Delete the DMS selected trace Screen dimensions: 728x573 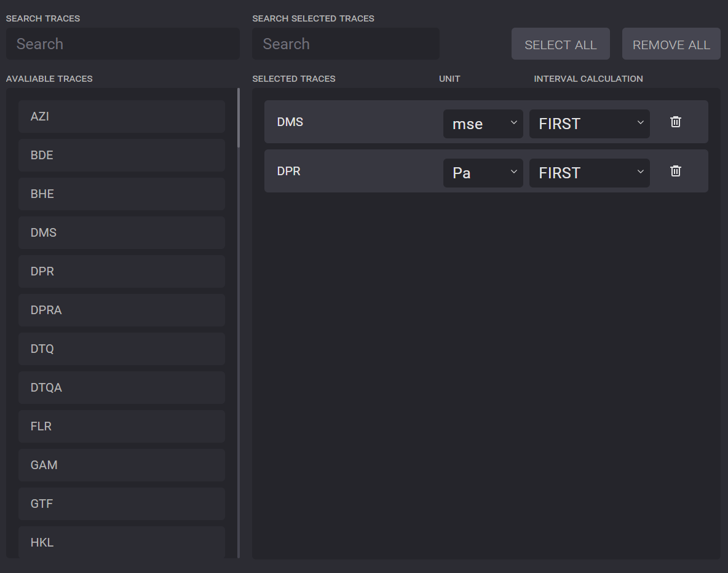click(x=675, y=122)
